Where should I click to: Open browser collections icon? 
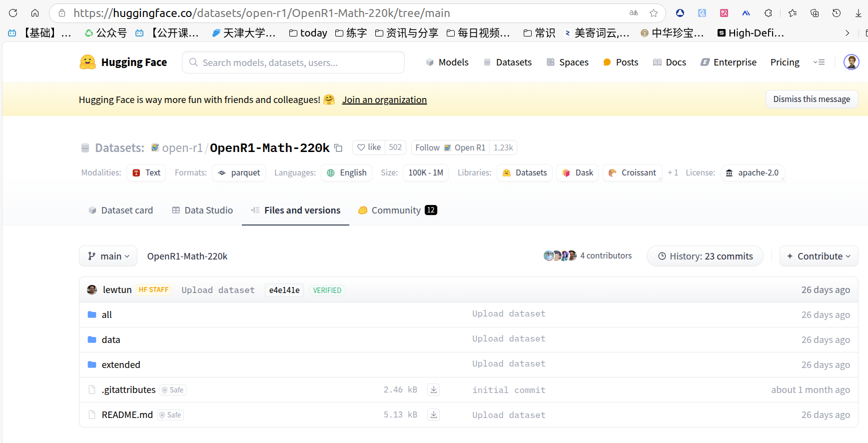[x=815, y=13]
